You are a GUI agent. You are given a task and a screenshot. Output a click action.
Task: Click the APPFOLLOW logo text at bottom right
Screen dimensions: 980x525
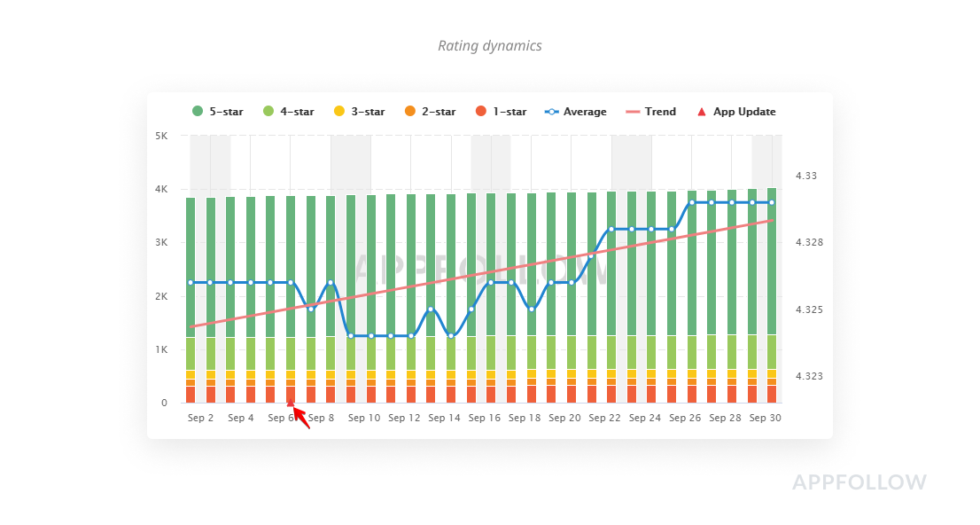coord(859,482)
